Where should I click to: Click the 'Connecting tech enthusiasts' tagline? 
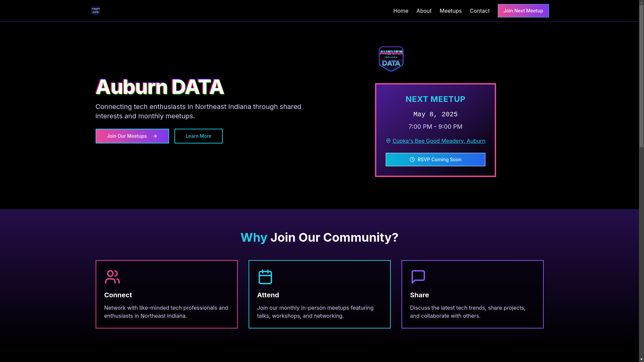point(199,111)
